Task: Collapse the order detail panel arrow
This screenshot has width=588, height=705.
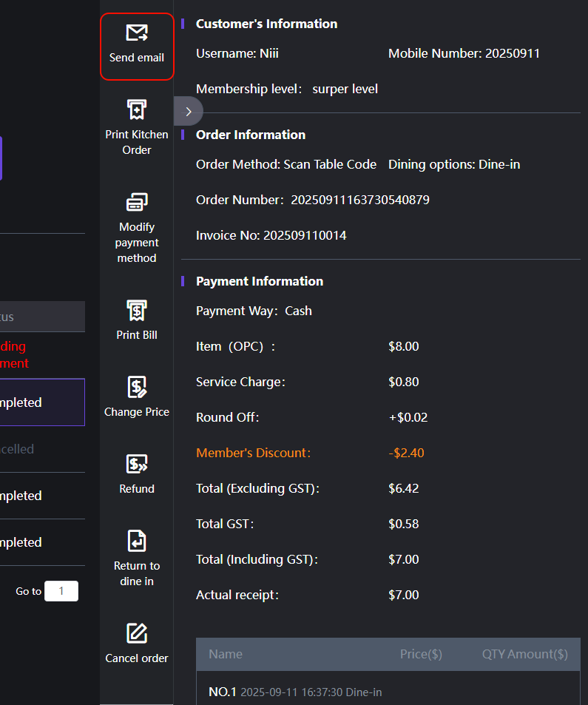Action: pos(189,112)
